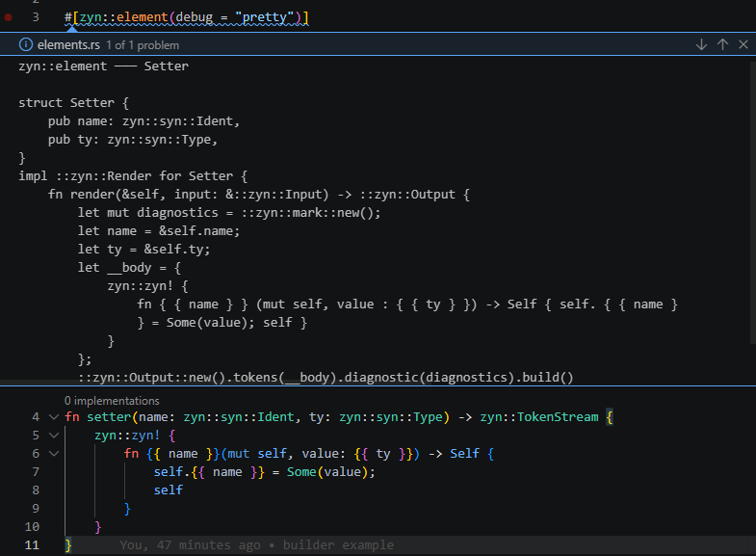This screenshot has height=556, width=756.
Task: Open the '0 implementations' code lens
Action: tap(112, 401)
